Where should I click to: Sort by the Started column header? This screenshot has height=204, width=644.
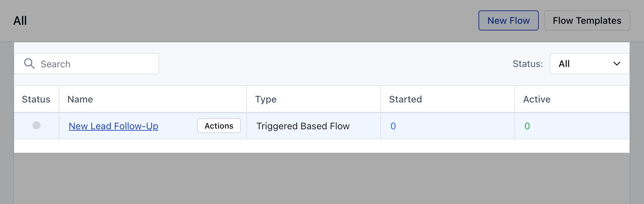[405, 99]
